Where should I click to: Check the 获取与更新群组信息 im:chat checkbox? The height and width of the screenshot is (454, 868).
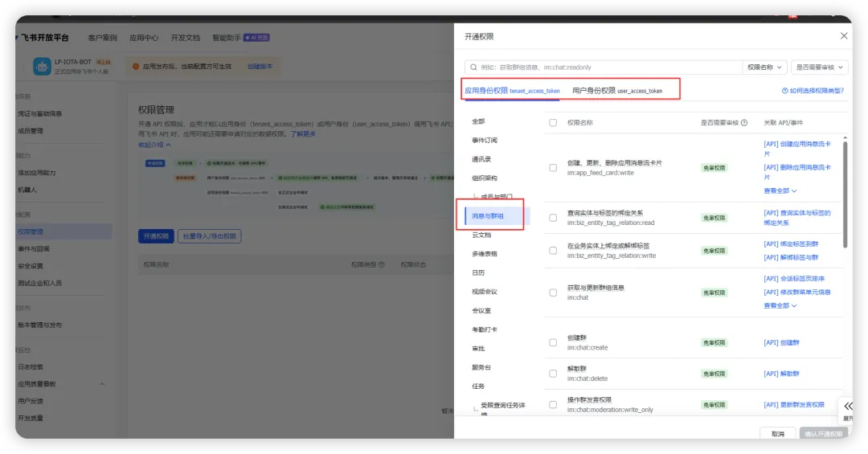pyautogui.click(x=553, y=292)
